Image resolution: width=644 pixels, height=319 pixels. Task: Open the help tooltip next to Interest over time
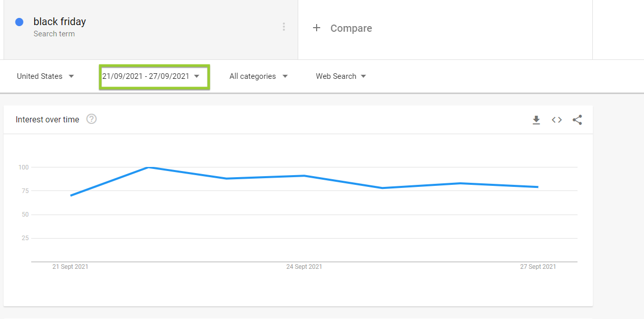91,119
